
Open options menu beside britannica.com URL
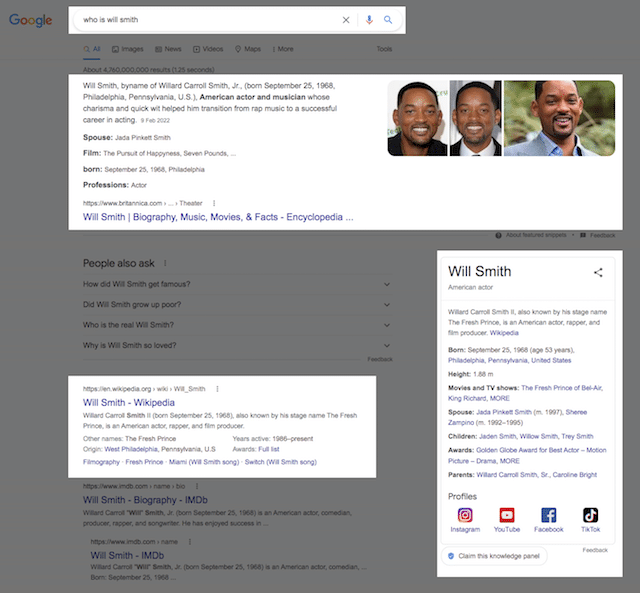click(214, 203)
